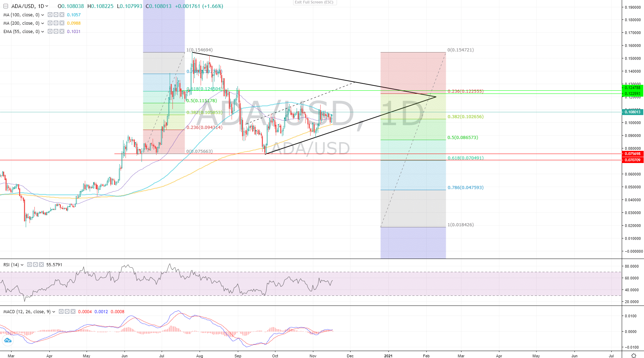Viewport: 644px width, 358px height.
Task: Click the 2021 label on the time axis
Action: point(388,356)
